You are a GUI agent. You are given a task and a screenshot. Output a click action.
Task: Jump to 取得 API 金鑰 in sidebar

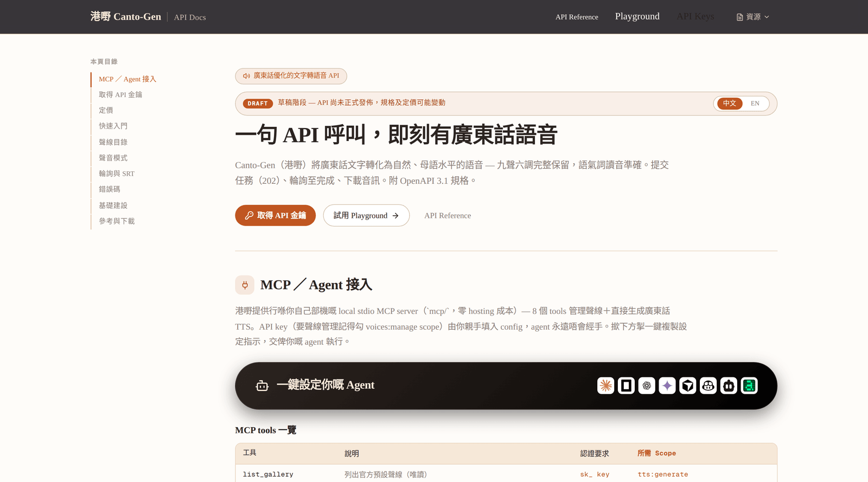tap(120, 95)
